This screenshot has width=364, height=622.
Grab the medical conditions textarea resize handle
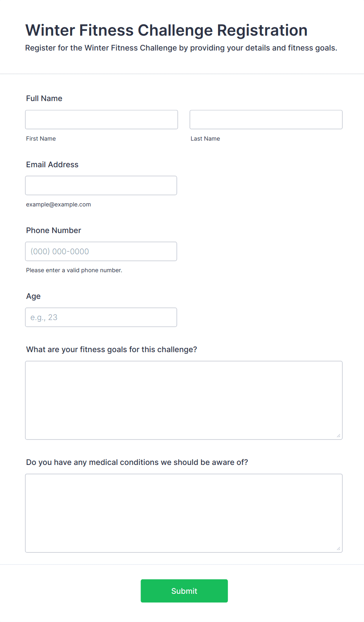tap(339, 548)
